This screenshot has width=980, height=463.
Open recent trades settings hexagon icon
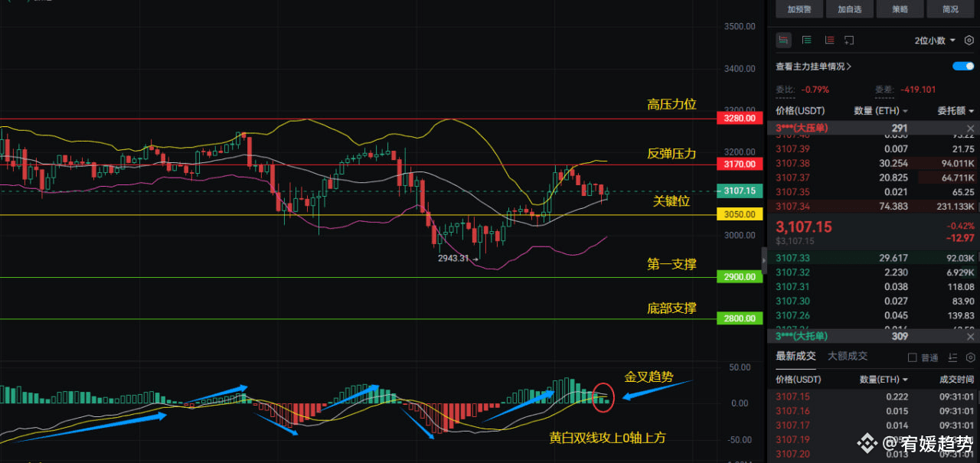tap(969, 357)
